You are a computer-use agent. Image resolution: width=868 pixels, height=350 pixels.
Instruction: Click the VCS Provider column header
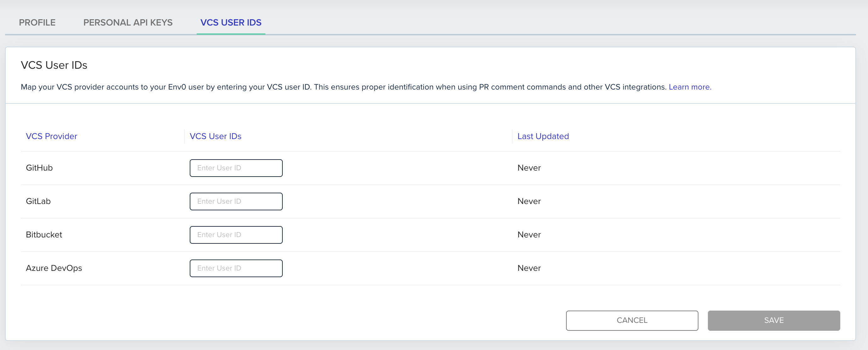52,136
